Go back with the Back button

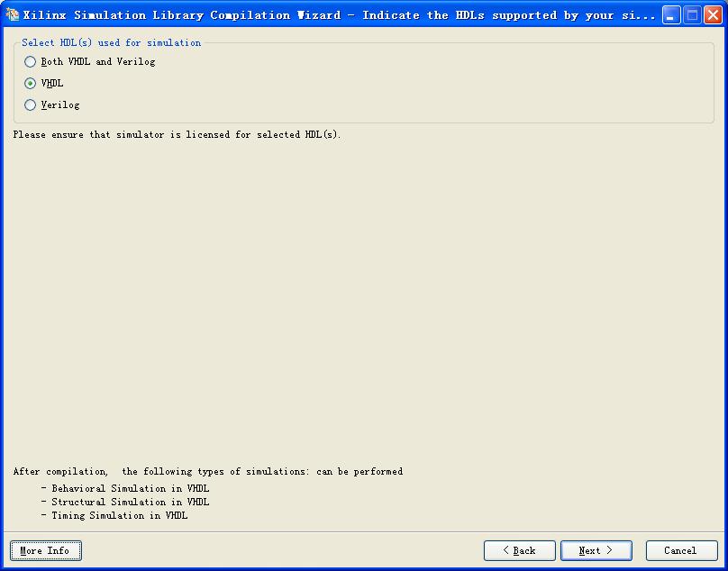(520, 550)
